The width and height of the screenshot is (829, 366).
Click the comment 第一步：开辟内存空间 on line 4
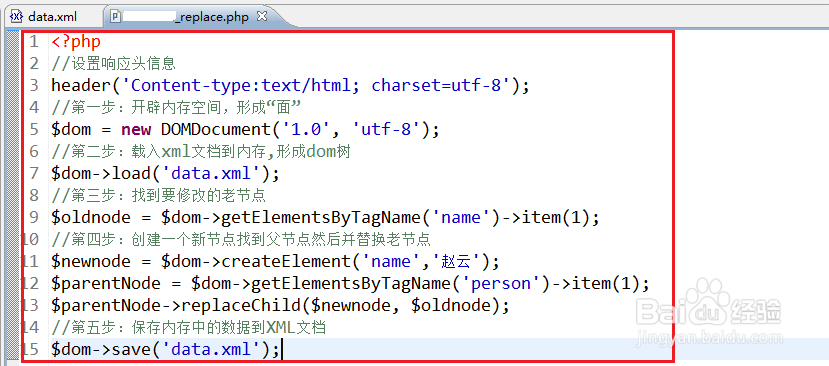point(176,107)
